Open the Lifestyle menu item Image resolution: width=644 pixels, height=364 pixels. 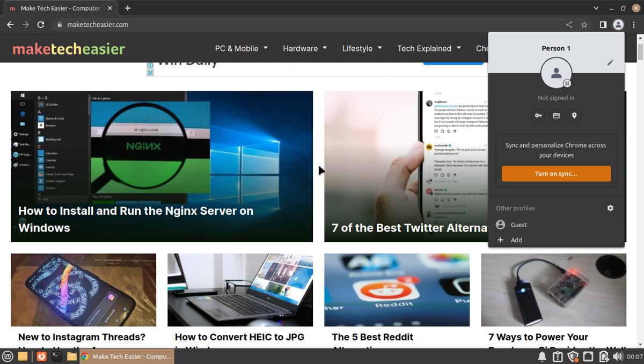[x=361, y=48]
